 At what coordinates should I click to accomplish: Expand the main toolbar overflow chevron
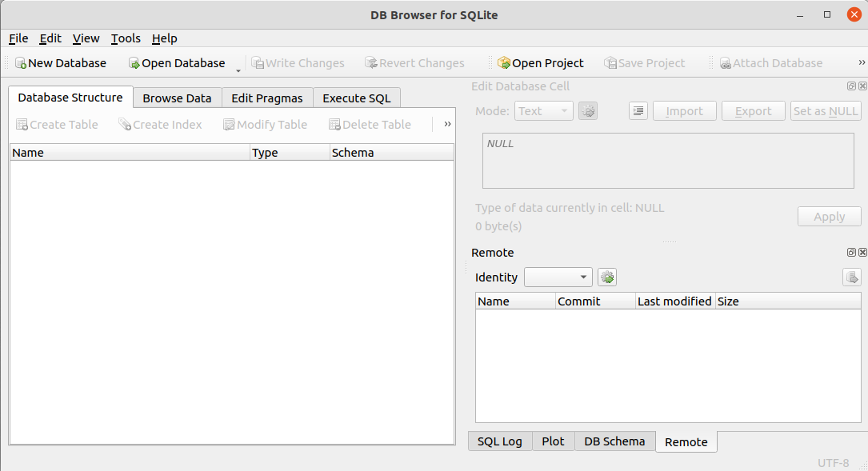(x=862, y=62)
